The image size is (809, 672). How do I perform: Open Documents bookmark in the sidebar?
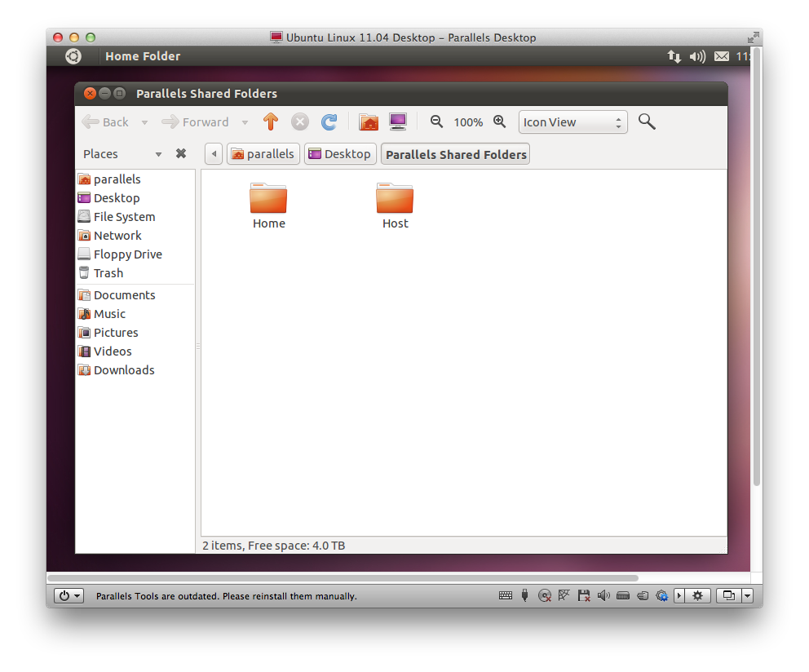click(x=135, y=295)
